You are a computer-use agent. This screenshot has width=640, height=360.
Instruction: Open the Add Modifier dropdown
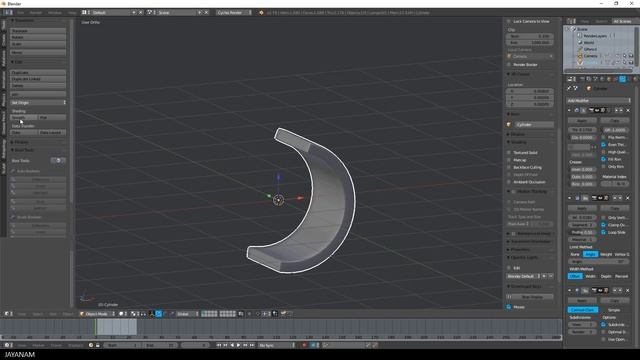pos(598,100)
